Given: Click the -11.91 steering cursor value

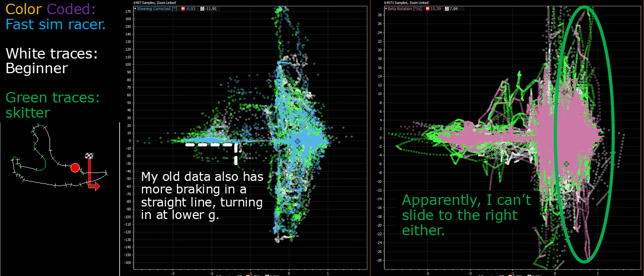Looking at the screenshot, I should pyautogui.click(x=211, y=9).
